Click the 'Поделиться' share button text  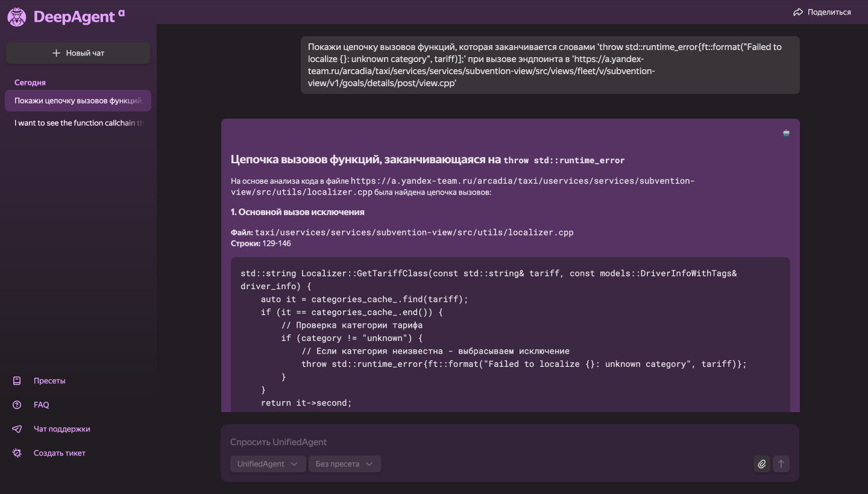click(x=829, y=12)
